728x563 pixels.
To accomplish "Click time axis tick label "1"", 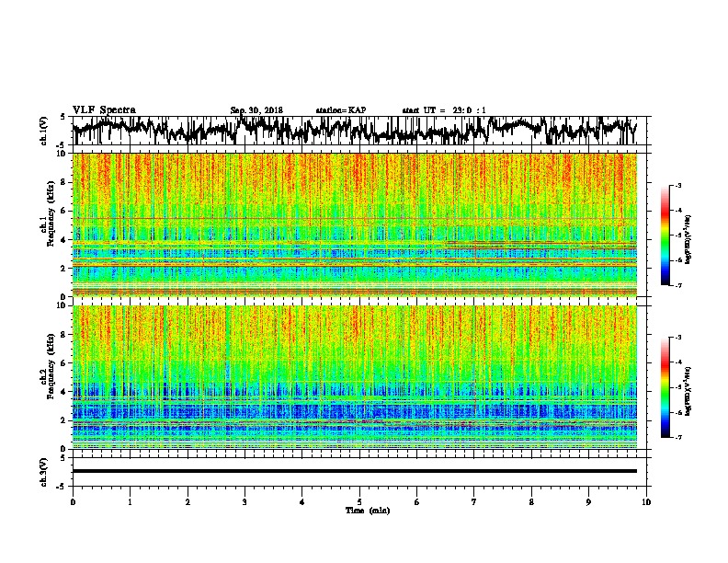I will tap(130, 502).
